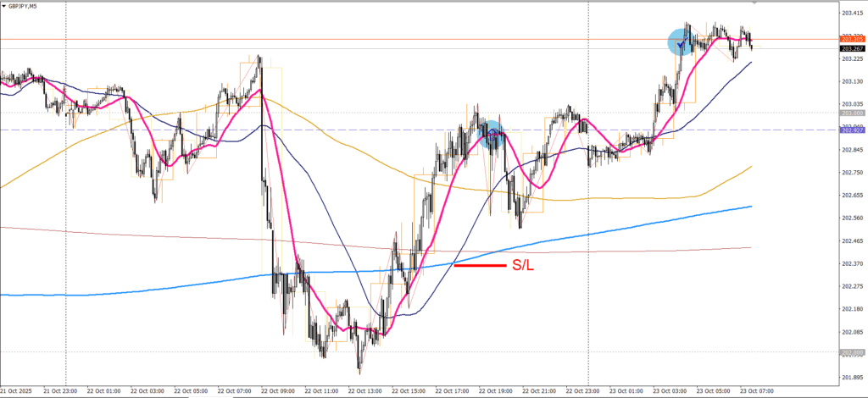The width and height of the screenshot is (868, 398).
Task: Click the gray 202.000 level label
Action: (x=851, y=351)
